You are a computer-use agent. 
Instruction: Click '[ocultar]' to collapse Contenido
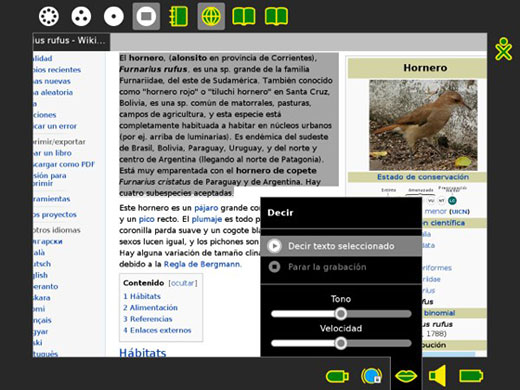(183, 283)
